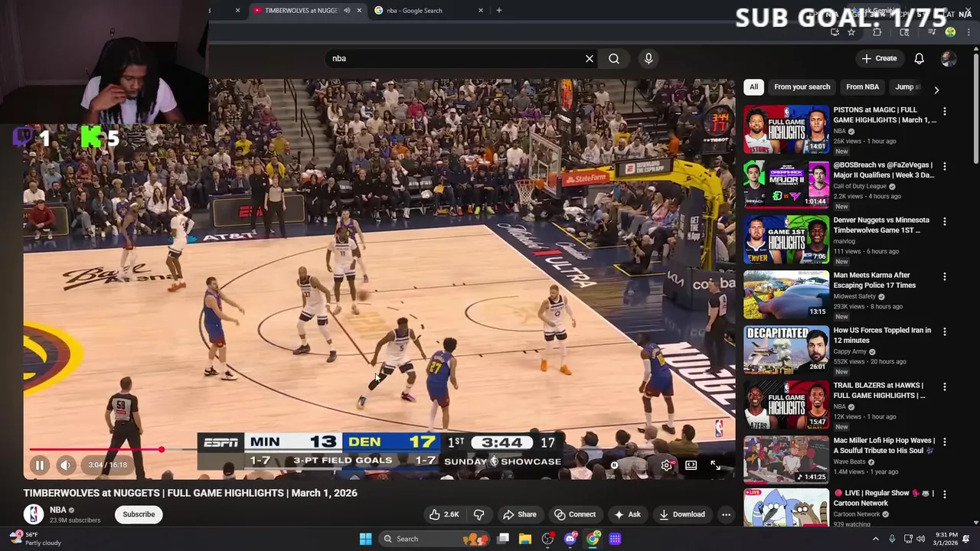Open options for Regular Show live video
This screenshot has width=980, height=551.
pyautogui.click(x=945, y=494)
